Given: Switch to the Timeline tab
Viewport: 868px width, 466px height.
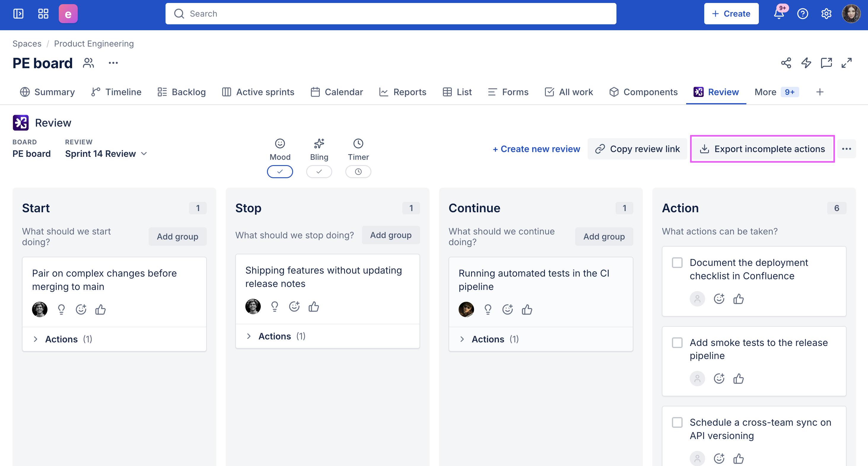Looking at the screenshot, I should [116, 92].
